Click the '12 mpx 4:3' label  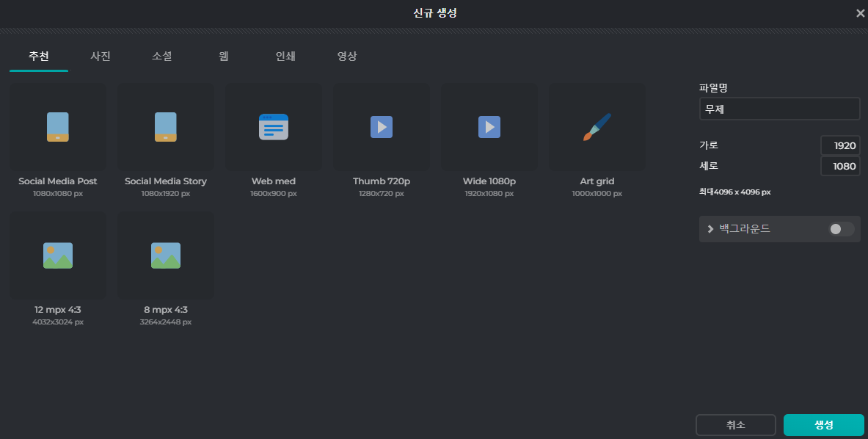tap(57, 310)
